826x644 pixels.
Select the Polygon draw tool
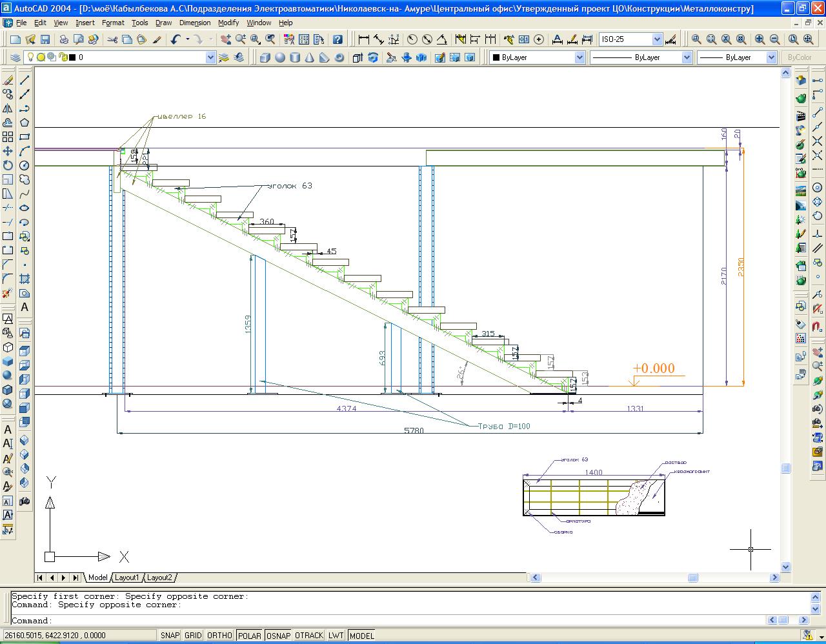click(25, 123)
